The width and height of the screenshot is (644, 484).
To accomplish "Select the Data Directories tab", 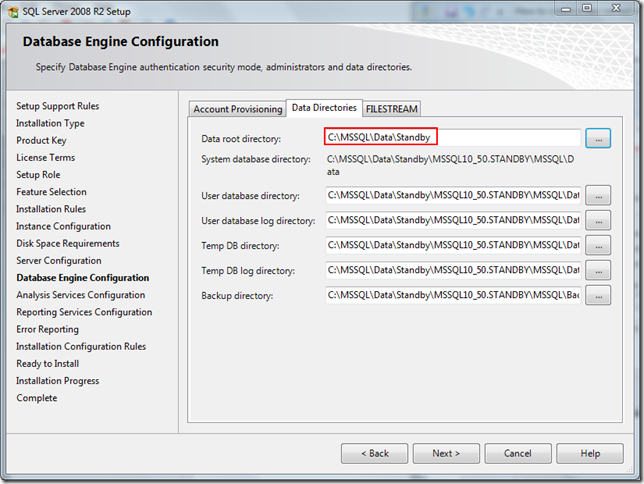I will point(324,108).
